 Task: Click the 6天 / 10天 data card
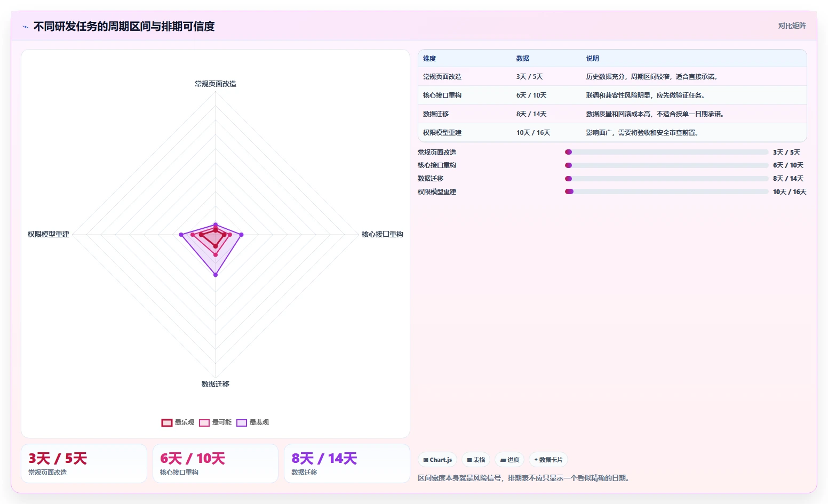(x=216, y=463)
